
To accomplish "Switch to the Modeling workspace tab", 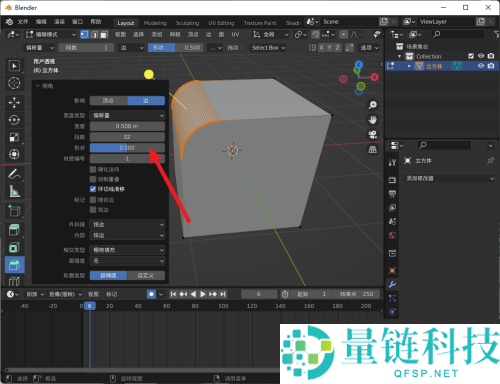I will (155, 23).
